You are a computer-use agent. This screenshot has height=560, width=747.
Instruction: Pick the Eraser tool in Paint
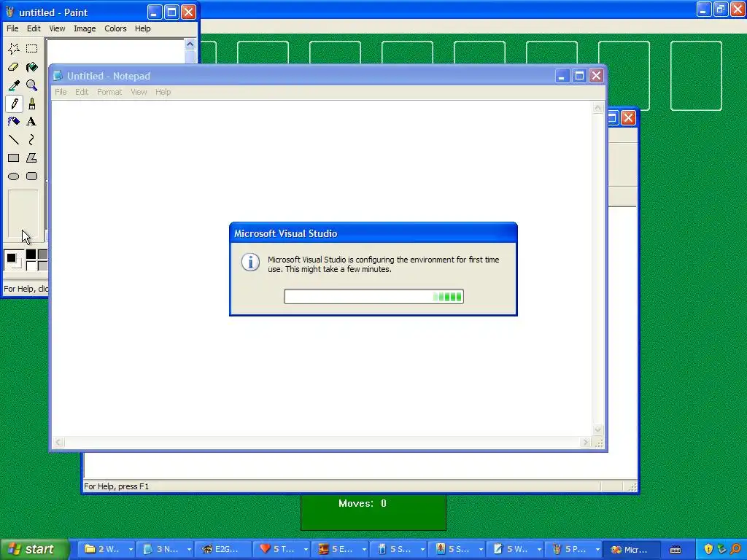tap(13, 67)
